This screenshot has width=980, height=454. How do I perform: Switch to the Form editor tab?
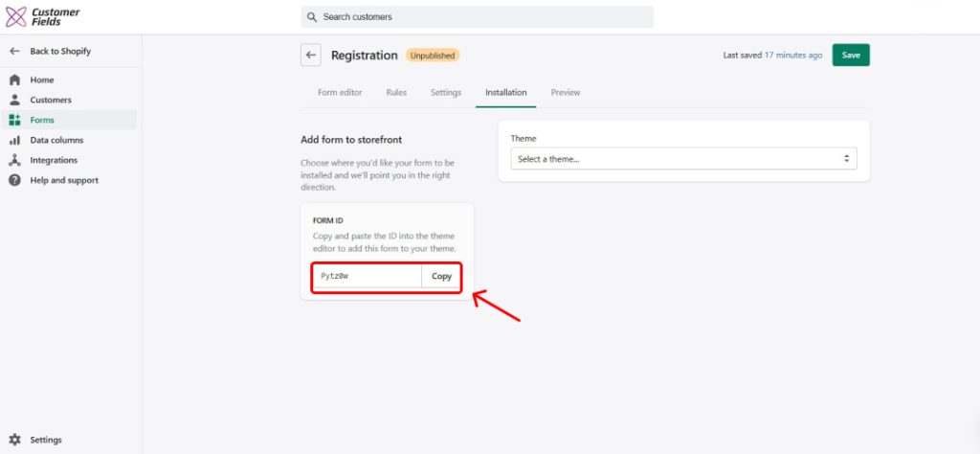[340, 93]
